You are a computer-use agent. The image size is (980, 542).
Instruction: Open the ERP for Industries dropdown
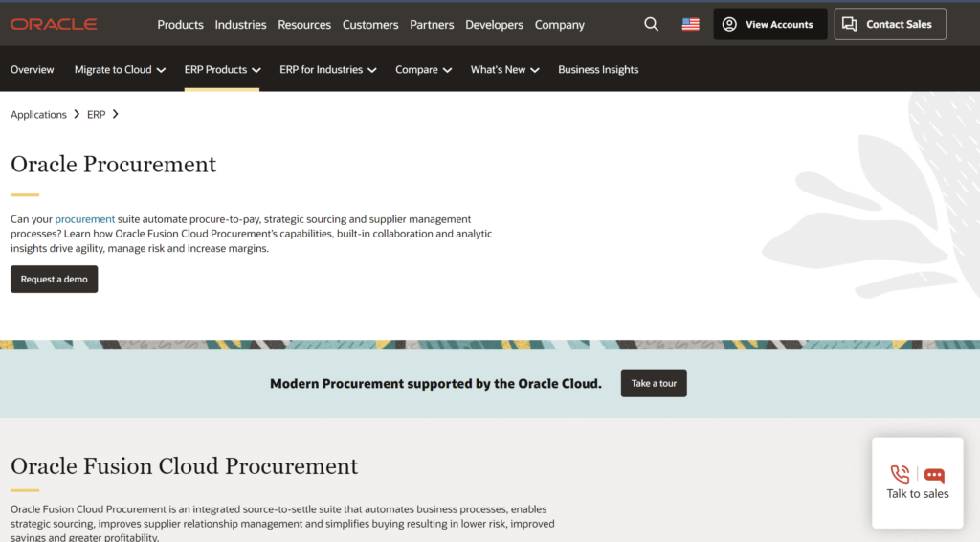click(327, 70)
